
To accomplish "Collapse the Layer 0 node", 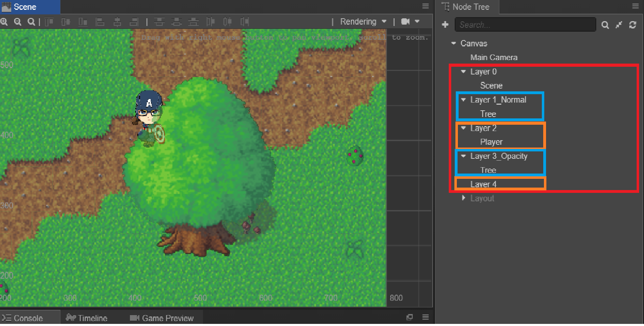I will (464, 71).
